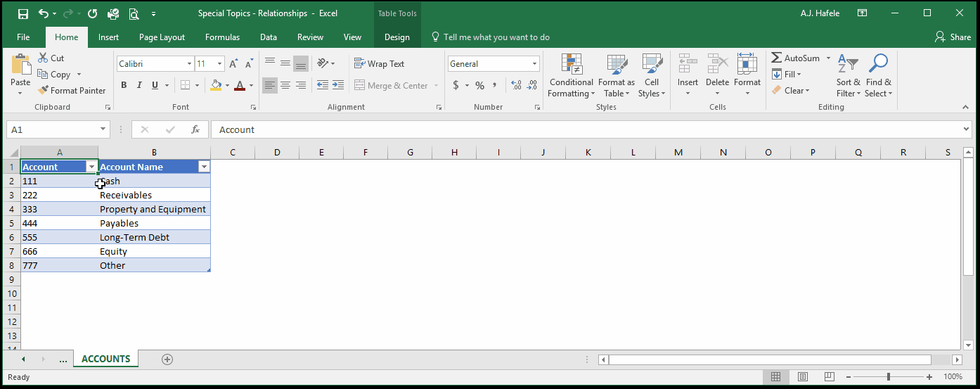Set Bottom Align vertical alignment

tap(301, 63)
